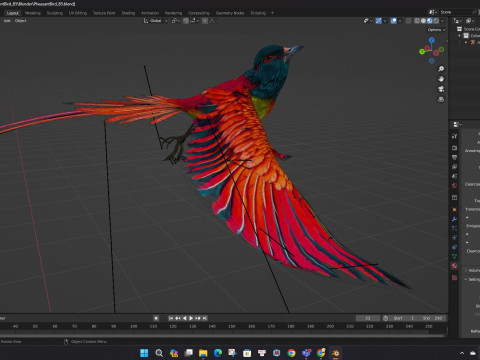The width and height of the screenshot is (480, 360).
Task: Open the viewport shading options dropdown
Action: (443, 21)
